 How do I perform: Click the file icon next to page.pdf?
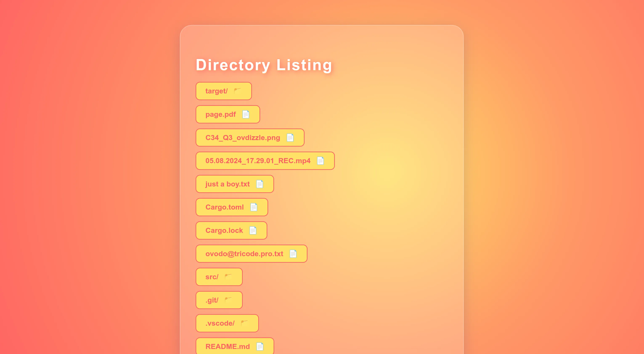point(246,114)
